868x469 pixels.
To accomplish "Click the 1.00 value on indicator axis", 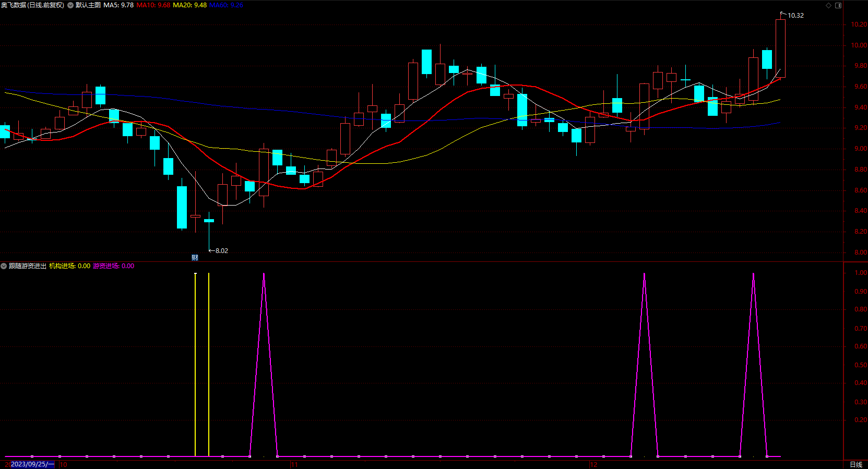I will pyautogui.click(x=861, y=273).
